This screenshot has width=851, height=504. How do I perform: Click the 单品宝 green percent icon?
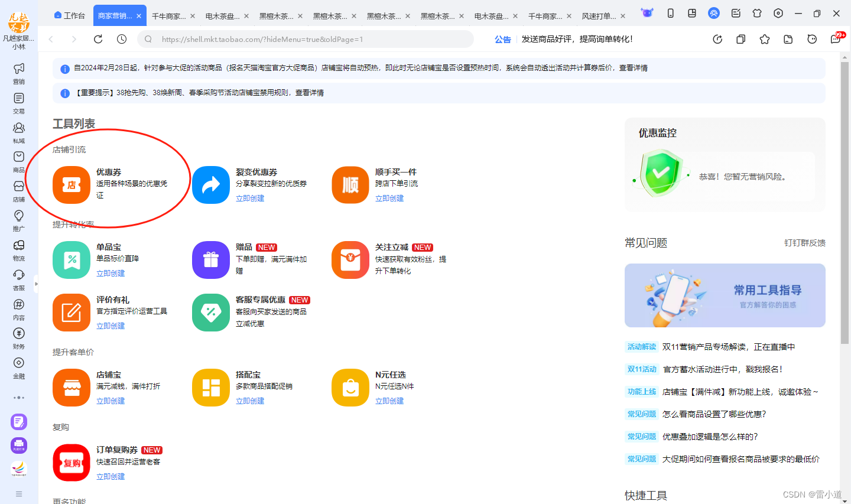click(x=72, y=260)
